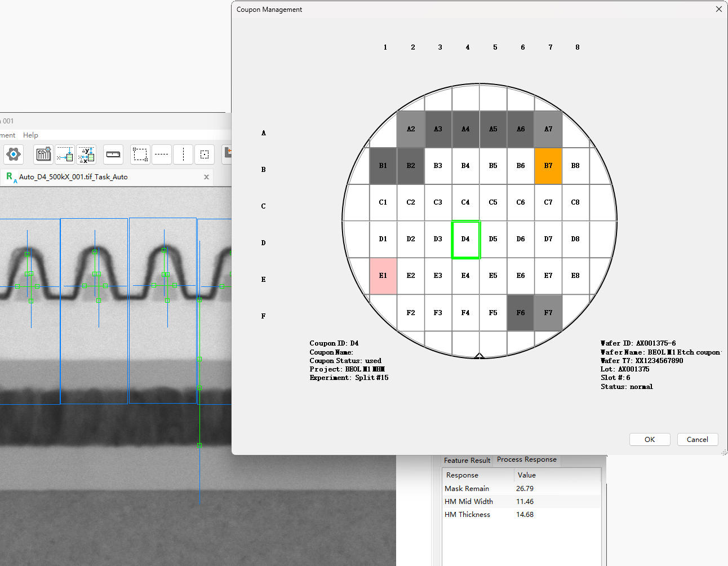Open the CD table settings icon
The image size is (728, 566).
(x=43, y=154)
